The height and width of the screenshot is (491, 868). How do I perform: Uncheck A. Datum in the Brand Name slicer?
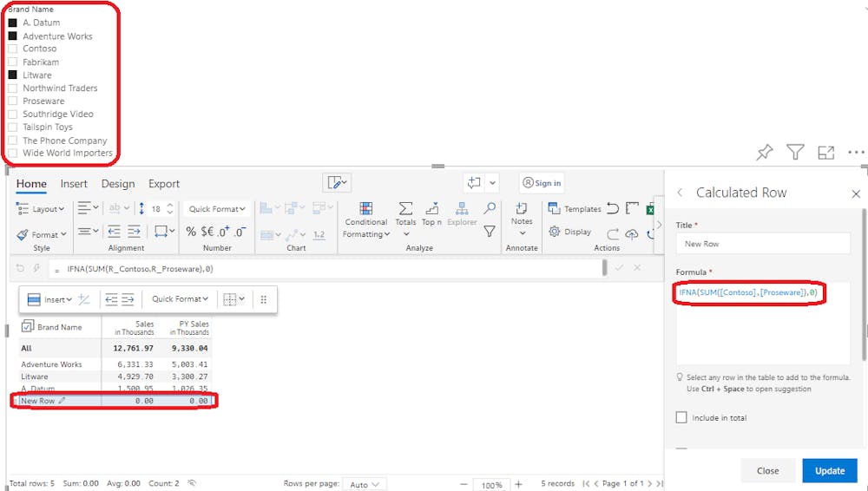(13, 23)
